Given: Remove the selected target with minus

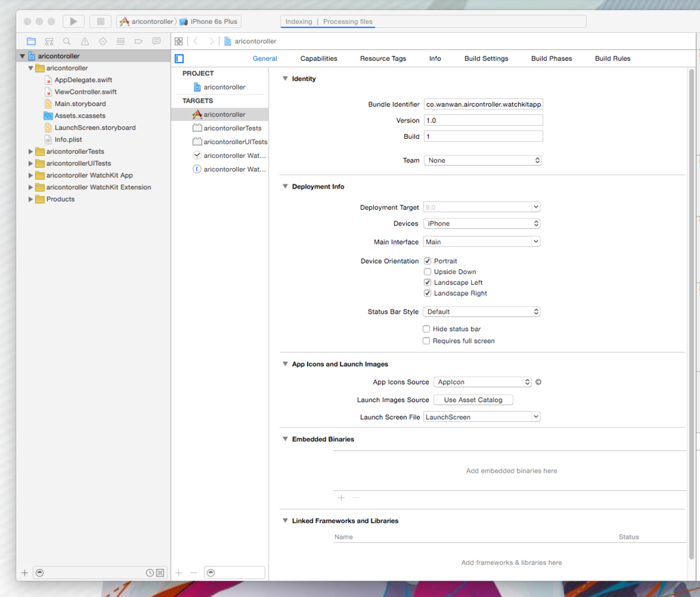Looking at the screenshot, I should pyautogui.click(x=193, y=573).
